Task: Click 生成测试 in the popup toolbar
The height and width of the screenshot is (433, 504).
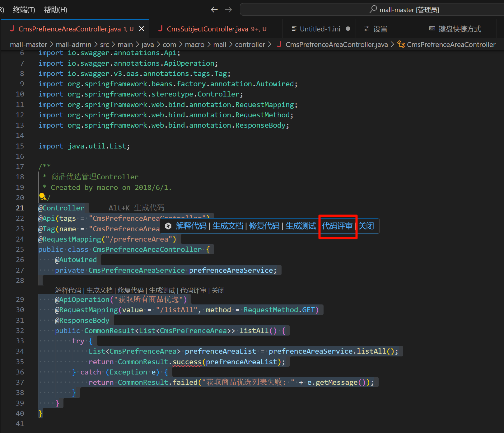Action: tap(301, 226)
